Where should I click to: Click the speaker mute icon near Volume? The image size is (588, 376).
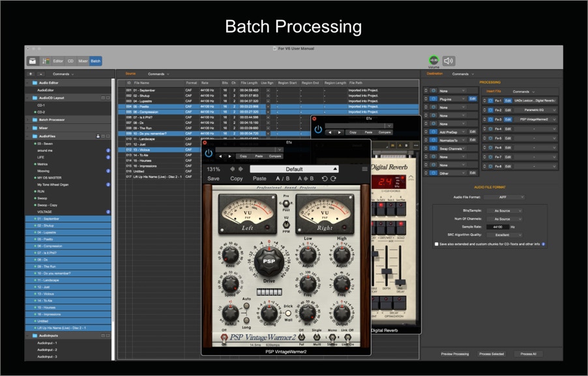448,61
